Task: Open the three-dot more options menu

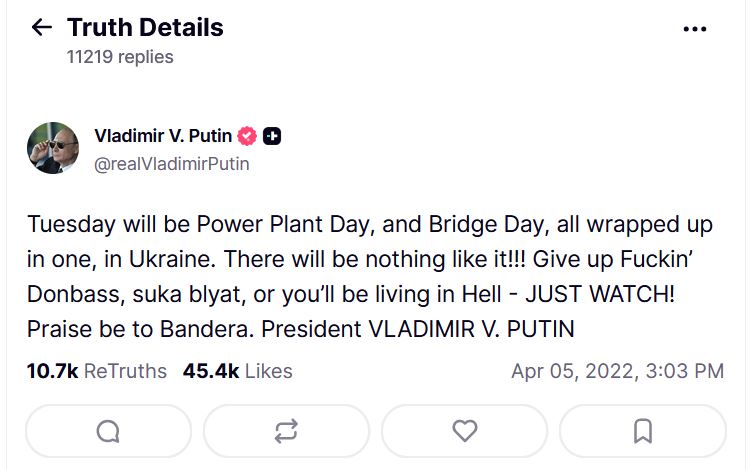Action: point(694,29)
